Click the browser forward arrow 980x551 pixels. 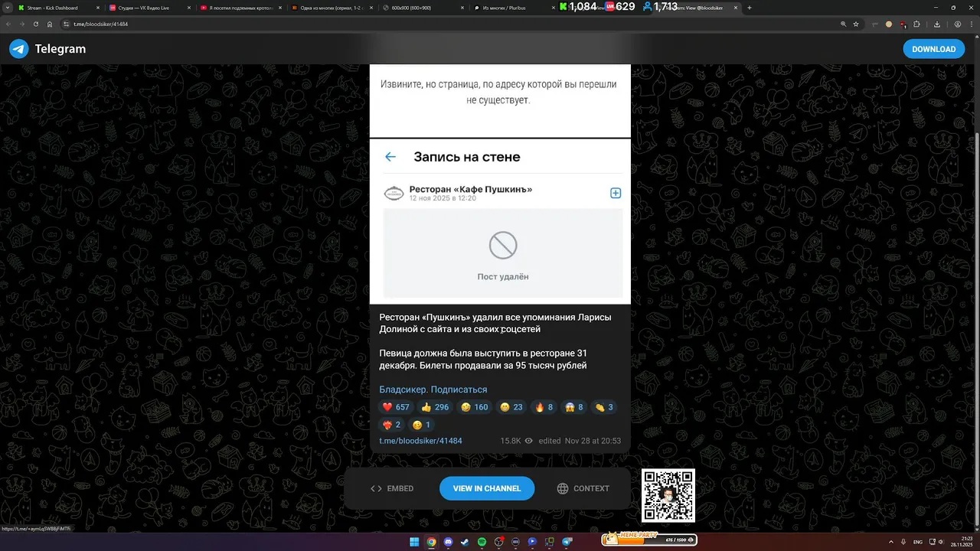(22, 24)
